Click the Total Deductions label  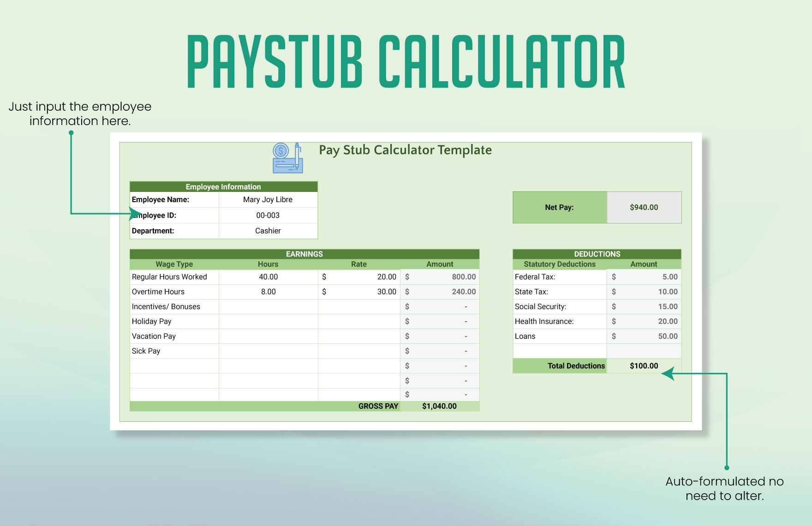(x=576, y=366)
